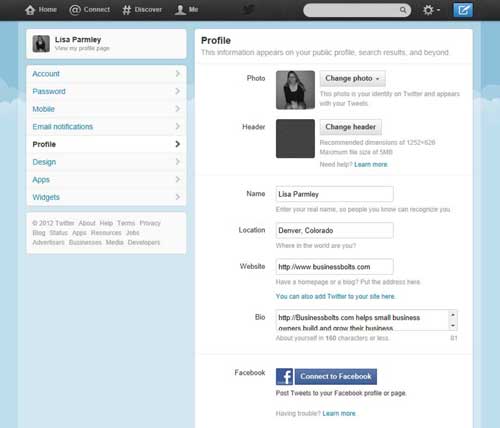Viewport: 500px width, 428px height.
Task: Click Lisa Parmley sidebar avatar
Action: tap(41, 44)
